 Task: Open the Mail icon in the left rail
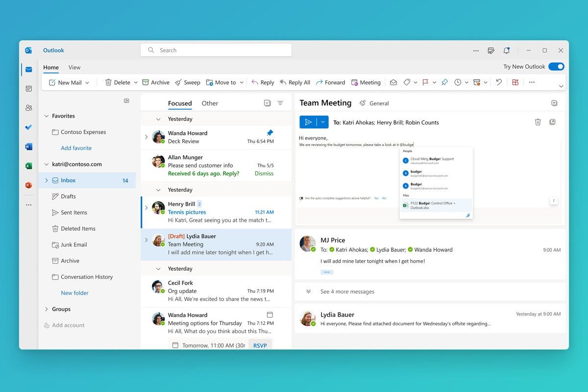click(29, 70)
